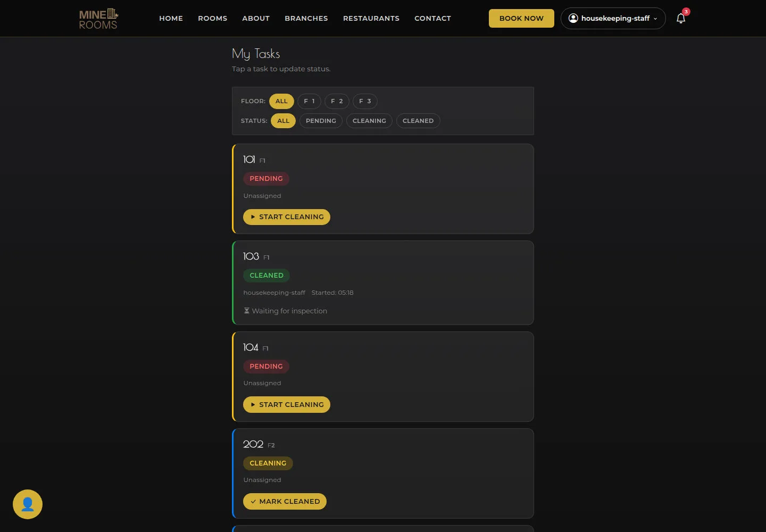Open the ROOMS menu item
Screen dimensions: 766x532
point(212,18)
